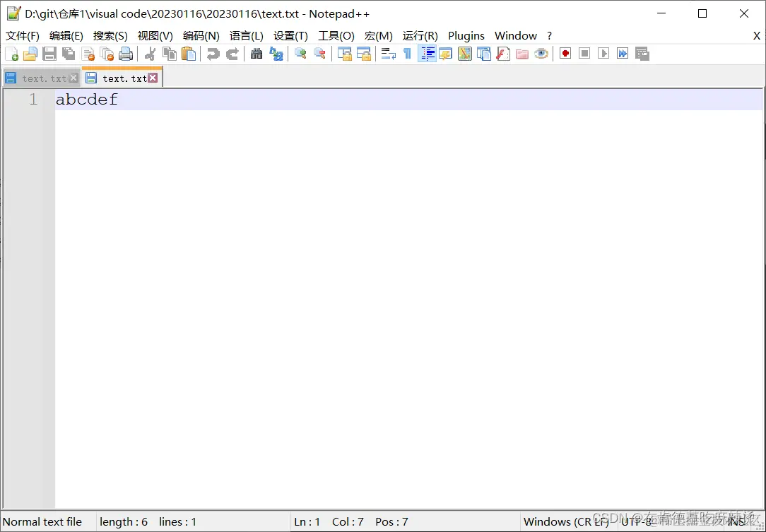Click the Close All toolbar icon
766x532 pixels.
(107, 54)
